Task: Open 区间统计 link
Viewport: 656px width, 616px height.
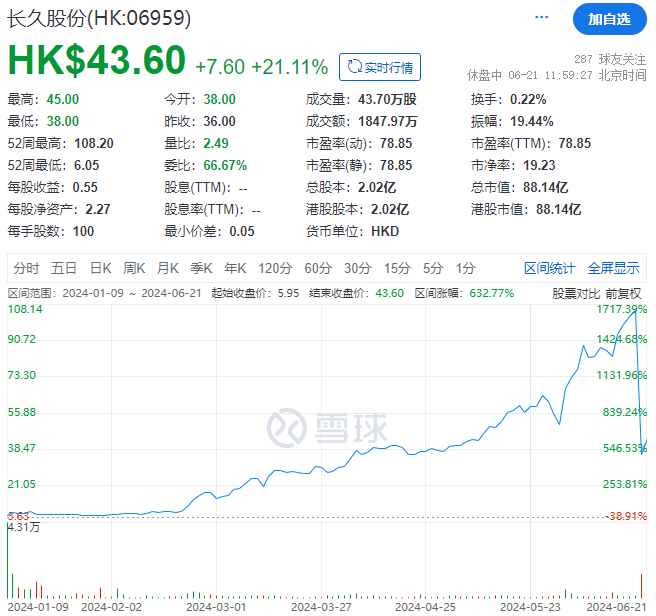Action: point(549,268)
